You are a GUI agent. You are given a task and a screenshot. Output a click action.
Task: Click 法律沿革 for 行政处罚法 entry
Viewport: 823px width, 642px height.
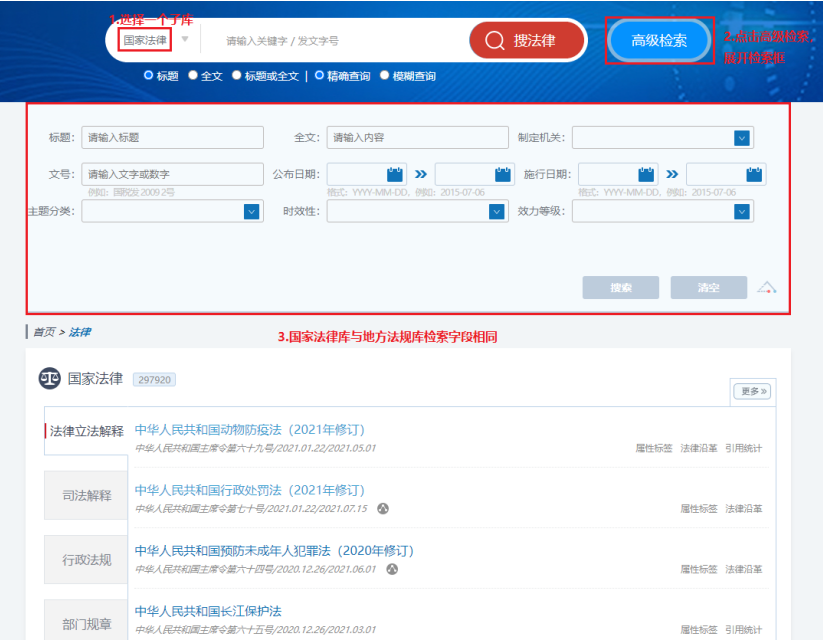pyautogui.click(x=744, y=509)
